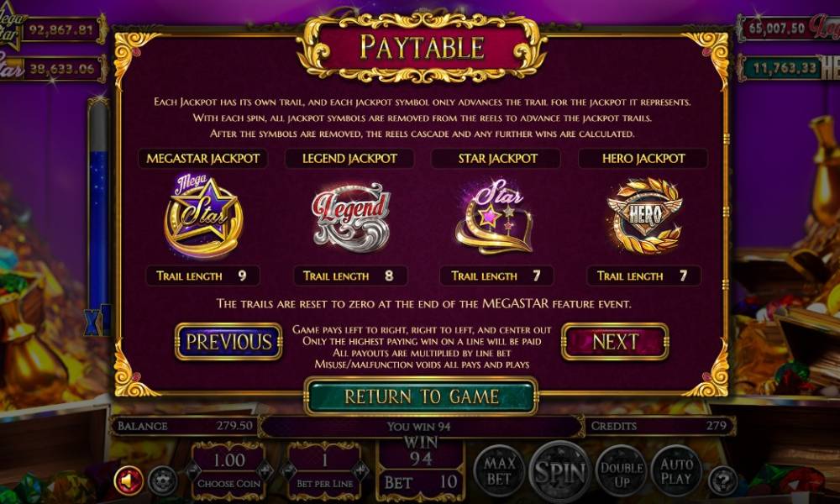Open the help question mark icon

[723, 480]
